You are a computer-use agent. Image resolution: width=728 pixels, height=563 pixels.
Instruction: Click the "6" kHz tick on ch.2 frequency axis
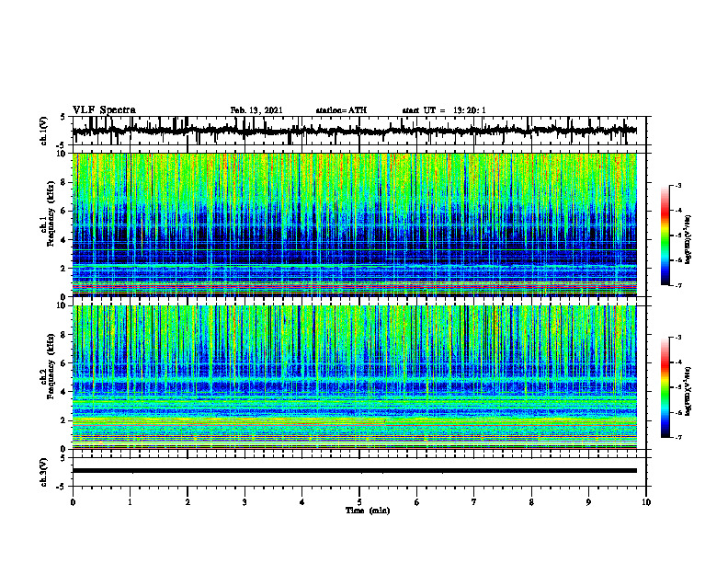pos(64,363)
